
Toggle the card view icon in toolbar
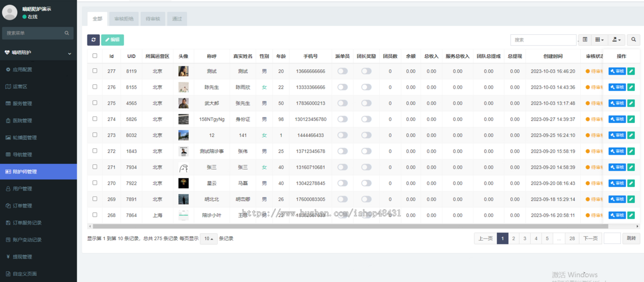585,40
